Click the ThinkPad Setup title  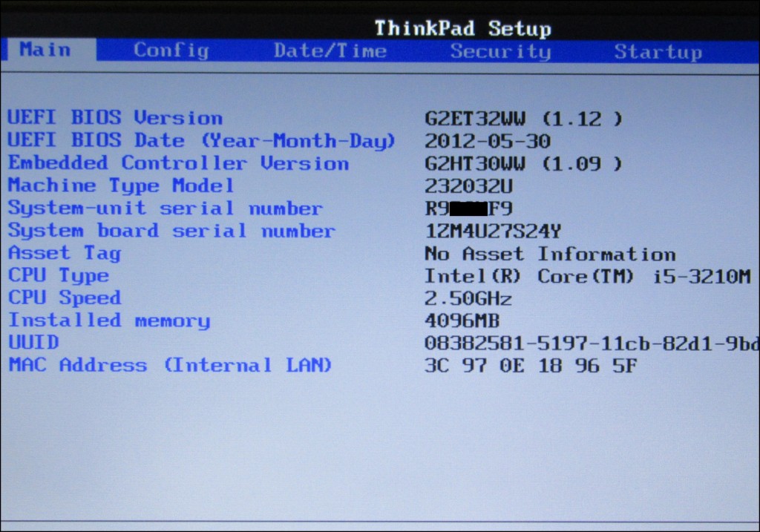pos(463,28)
